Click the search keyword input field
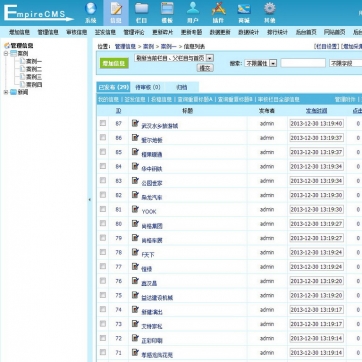Screen dimensions: 362x362 pyautogui.click(x=303, y=63)
